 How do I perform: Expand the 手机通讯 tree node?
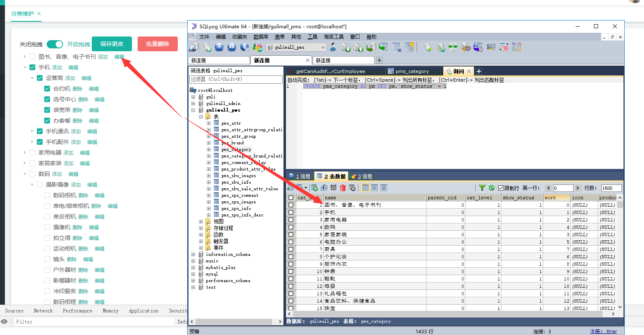pos(32,131)
